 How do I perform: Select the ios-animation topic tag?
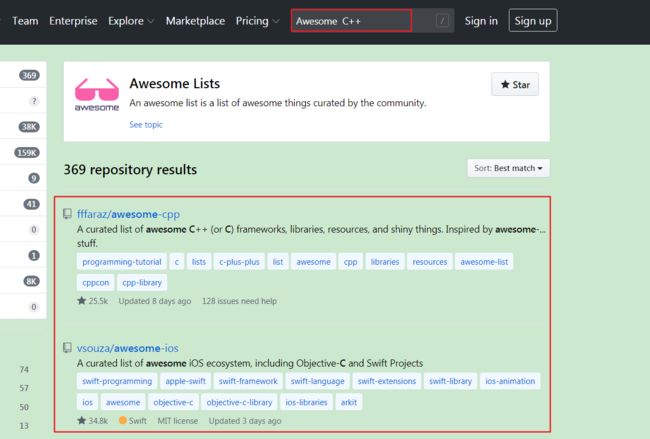(510, 381)
